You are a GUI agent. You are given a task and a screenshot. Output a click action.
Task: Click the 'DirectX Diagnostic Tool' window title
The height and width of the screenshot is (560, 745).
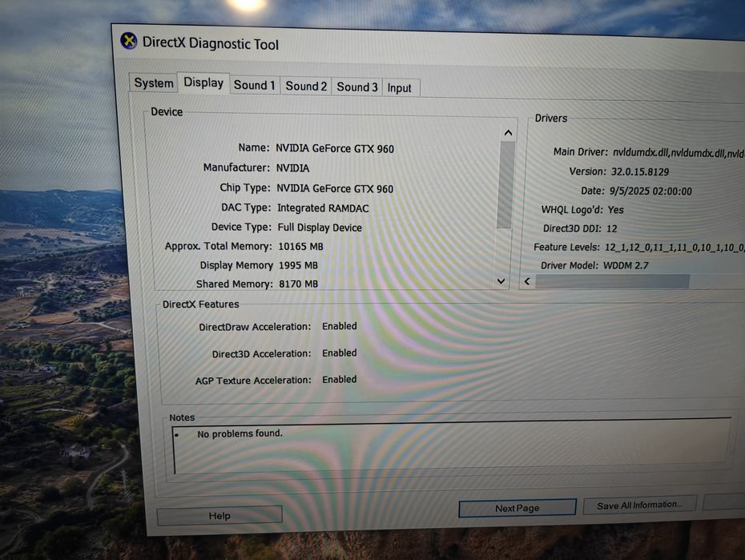[211, 43]
